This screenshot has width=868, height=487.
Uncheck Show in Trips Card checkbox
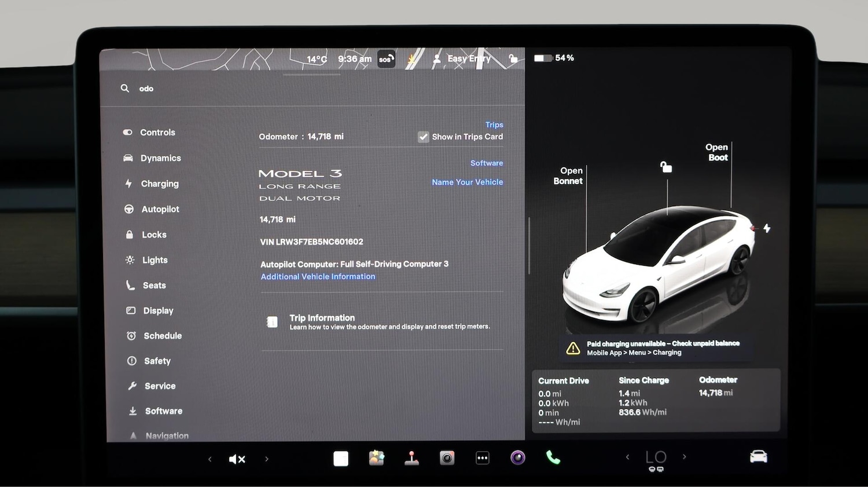pyautogui.click(x=424, y=137)
